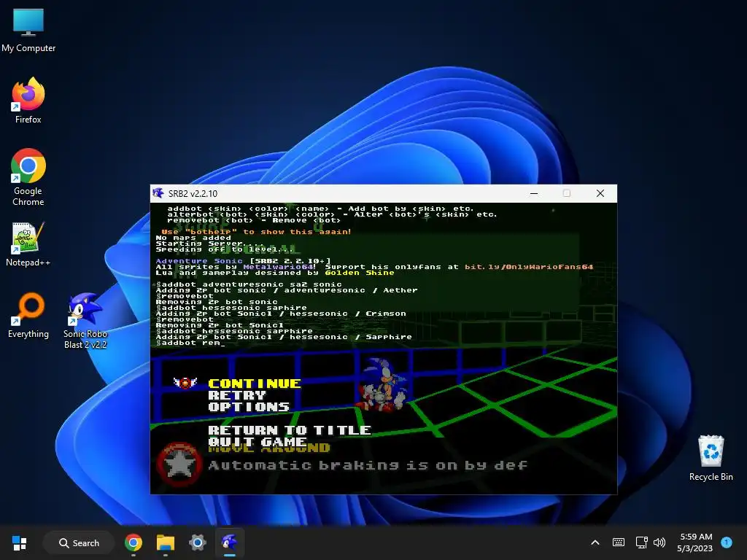Click the star emblem in the tutorial

pyautogui.click(x=179, y=464)
